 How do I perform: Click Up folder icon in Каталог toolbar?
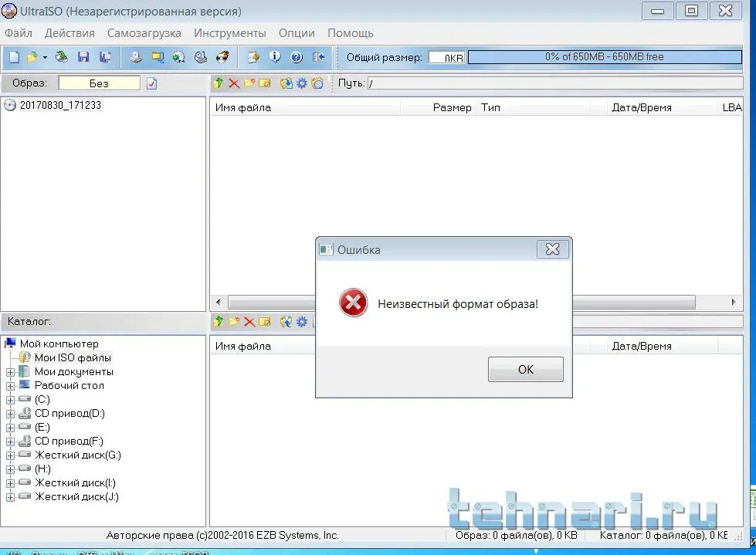pos(219,321)
